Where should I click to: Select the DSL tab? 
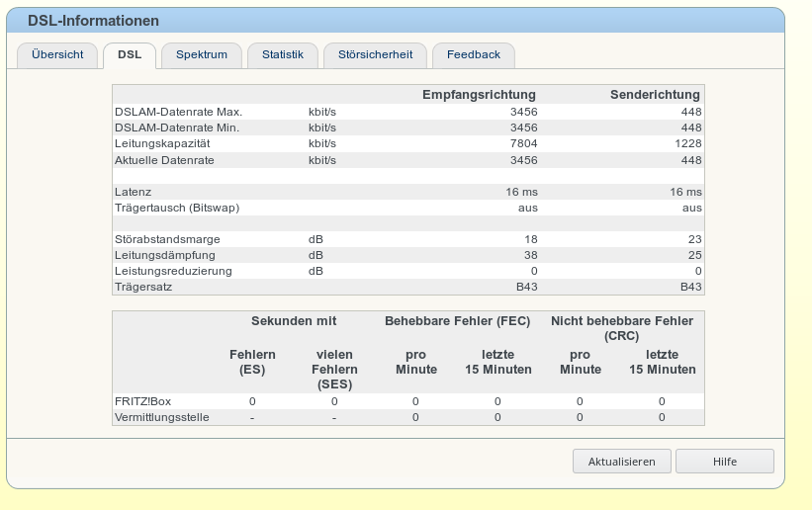tap(130, 55)
